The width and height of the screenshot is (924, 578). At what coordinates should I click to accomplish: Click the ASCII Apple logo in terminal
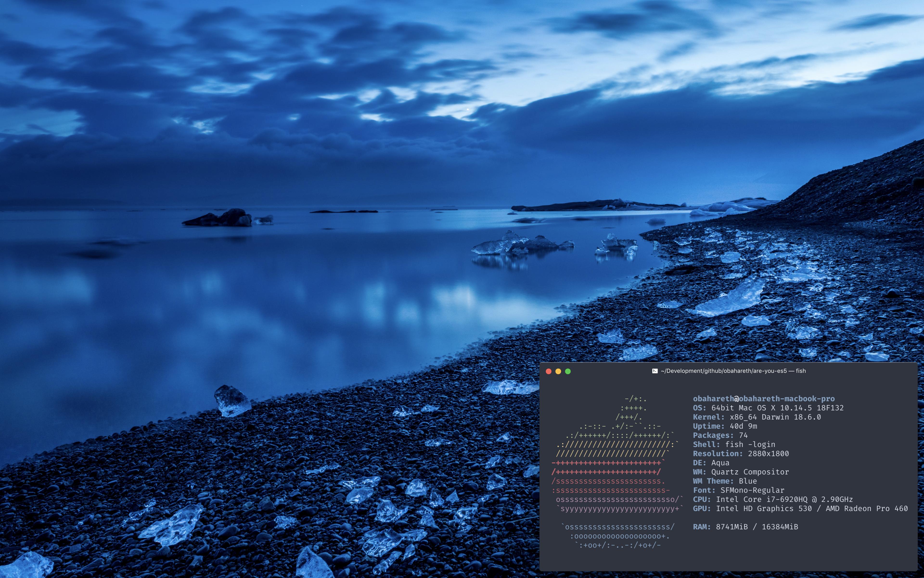coord(617,472)
